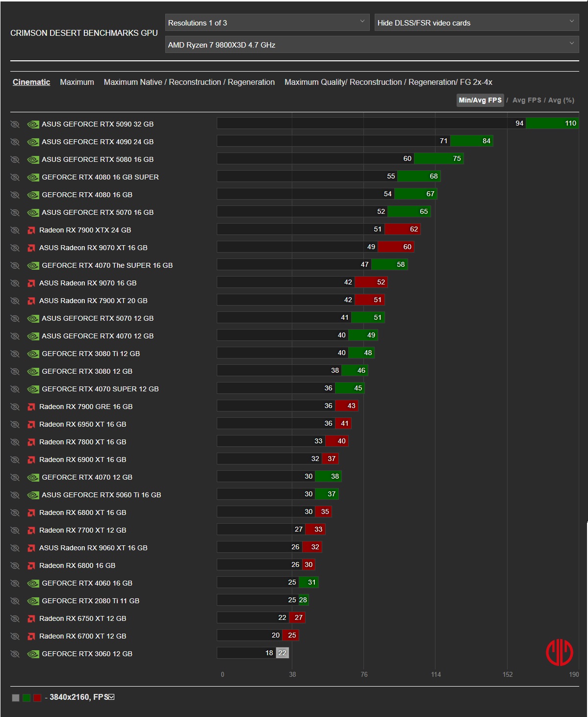Open Maximum Native / Reconstruction / Regeneration tab
588x717 pixels.
coord(189,82)
